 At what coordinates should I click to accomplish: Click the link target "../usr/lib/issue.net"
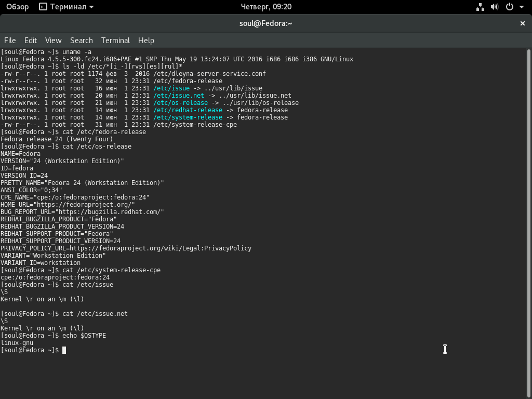[255, 96]
